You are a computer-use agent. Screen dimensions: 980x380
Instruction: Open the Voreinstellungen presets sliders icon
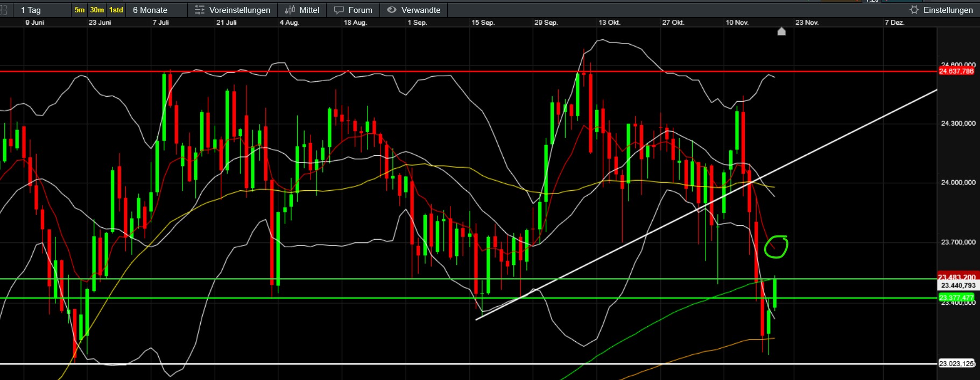coord(200,10)
